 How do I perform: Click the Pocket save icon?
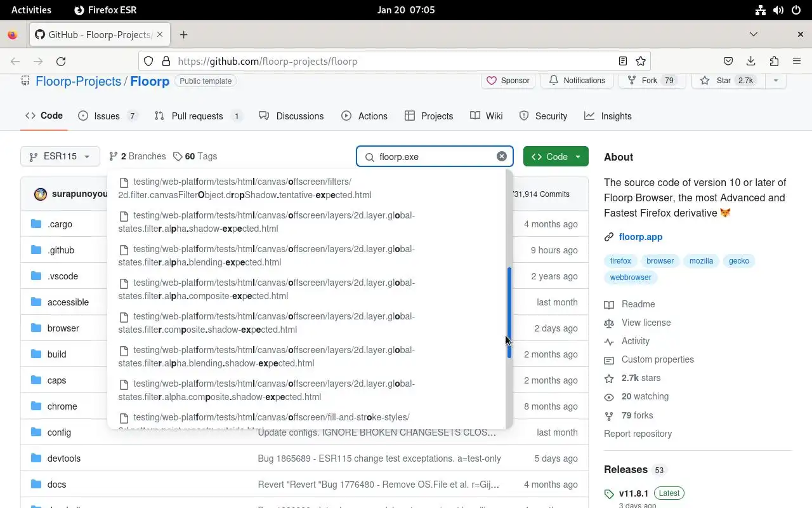coord(728,61)
